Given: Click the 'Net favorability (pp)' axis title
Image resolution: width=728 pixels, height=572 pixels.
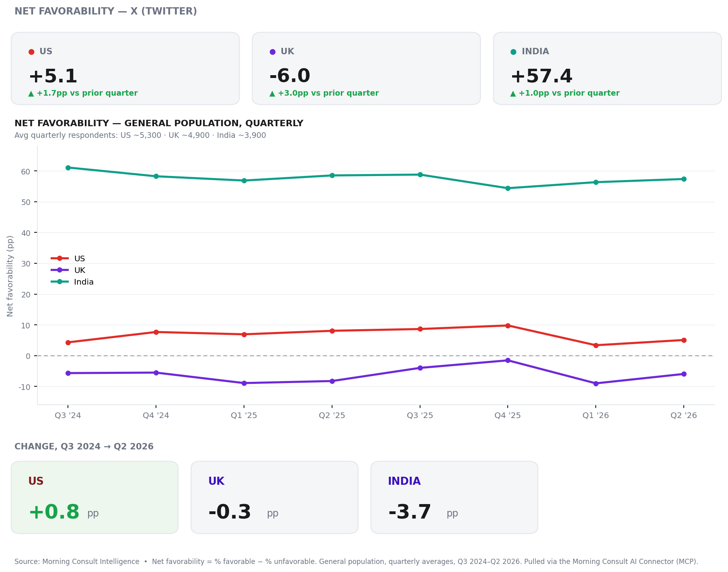Looking at the screenshot, I should point(10,276).
